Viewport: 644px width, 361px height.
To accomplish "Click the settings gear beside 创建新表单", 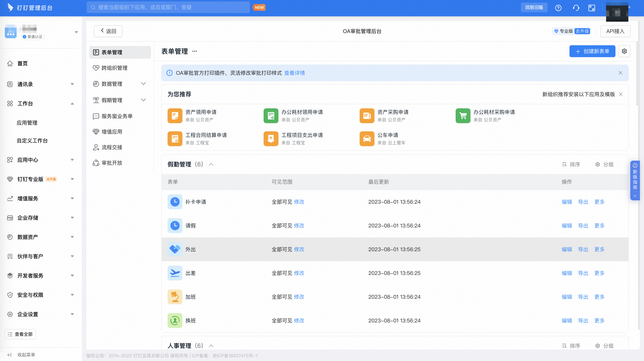I will pyautogui.click(x=624, y=51).
